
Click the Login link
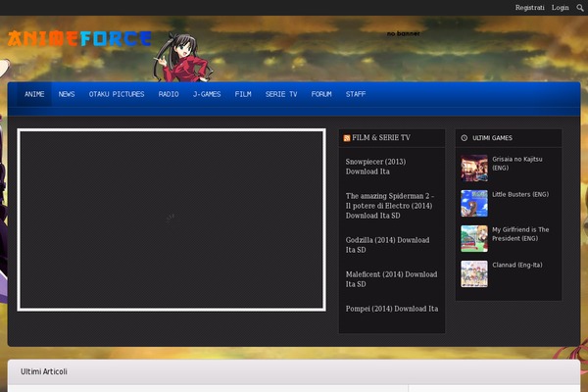(x=560, y=8)
